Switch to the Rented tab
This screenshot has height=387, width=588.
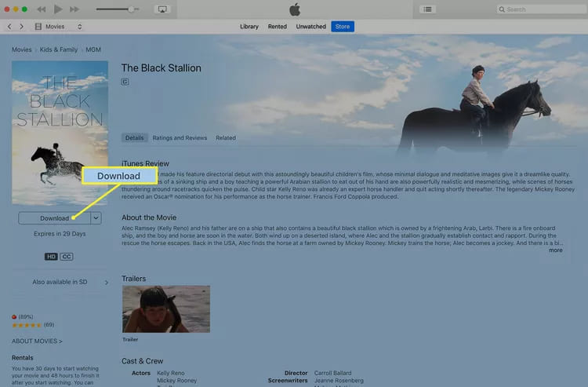(278, 27)
